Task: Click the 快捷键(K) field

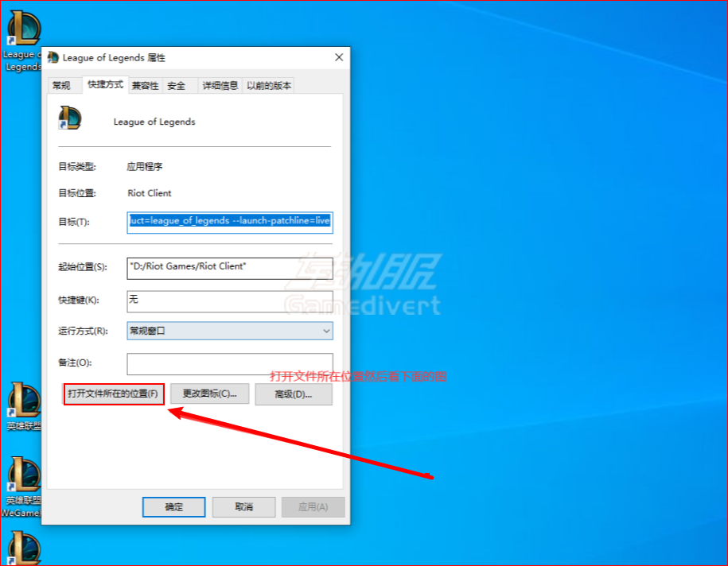Action: [x=230, y=301]
